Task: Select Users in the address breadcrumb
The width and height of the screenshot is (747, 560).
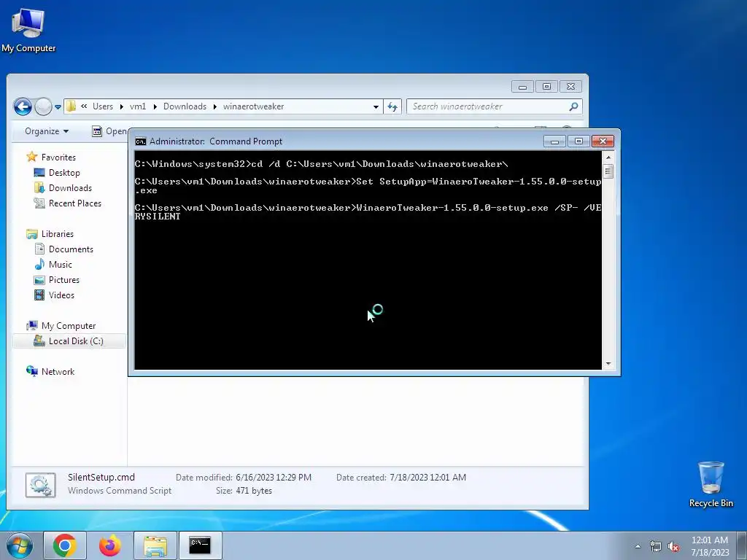Action: [x=103, y=106]
